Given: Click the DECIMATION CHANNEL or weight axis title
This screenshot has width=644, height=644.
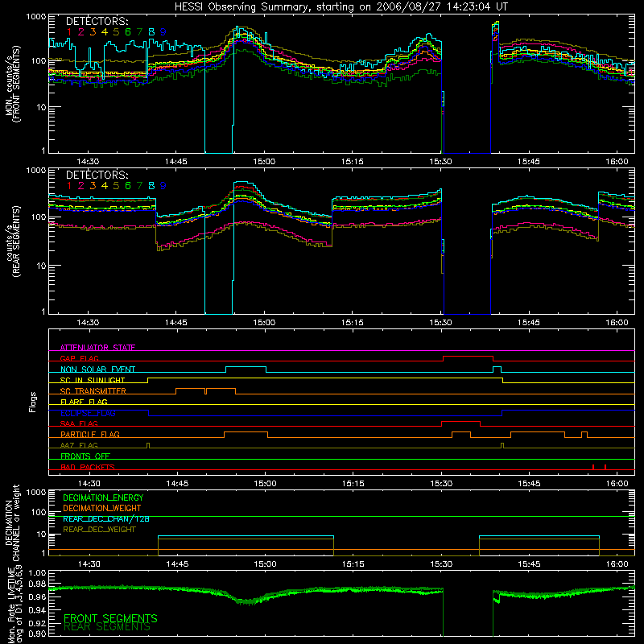Looking at the screenshot, I should [13, 522].
